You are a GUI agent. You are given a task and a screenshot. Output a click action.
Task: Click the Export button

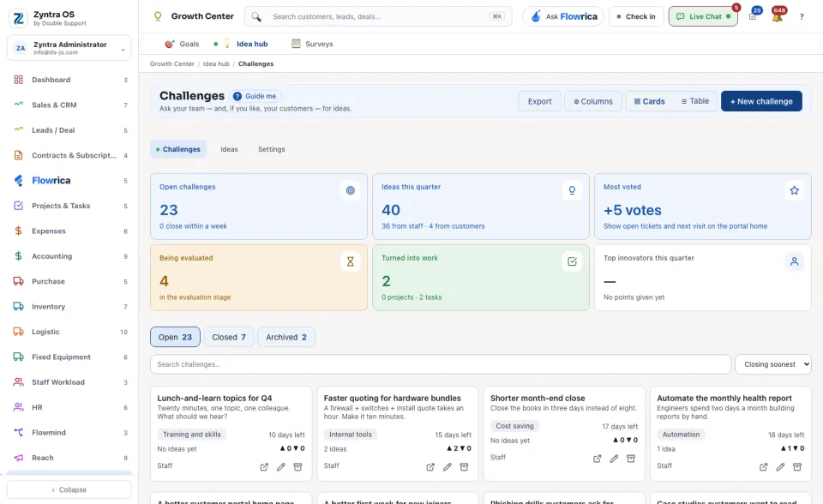539,101
